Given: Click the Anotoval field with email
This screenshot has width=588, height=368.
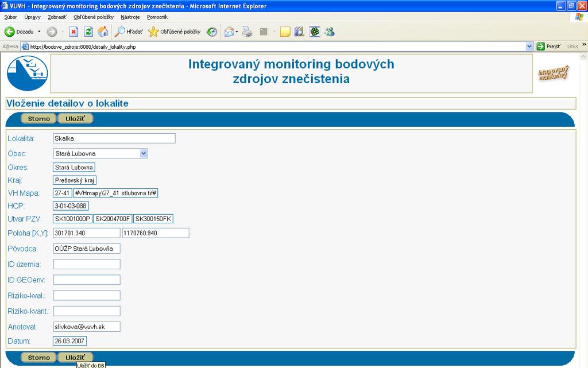Looking at the screenshot, I should tap(87, 327).
